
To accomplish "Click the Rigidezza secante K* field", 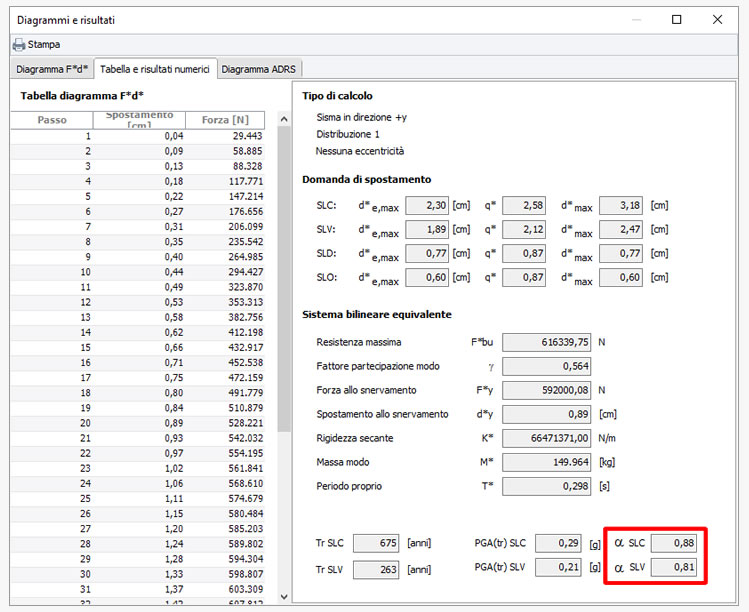I will [547, 438].
